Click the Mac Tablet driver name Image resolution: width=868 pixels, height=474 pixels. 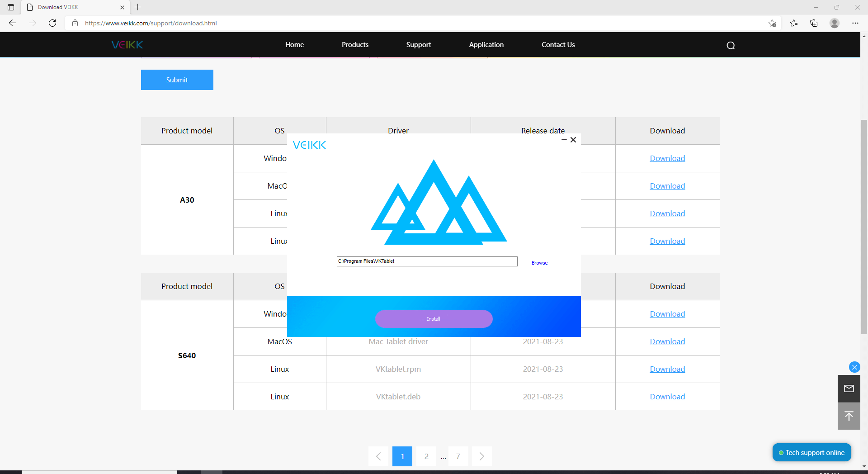click(x=398, y=341)
